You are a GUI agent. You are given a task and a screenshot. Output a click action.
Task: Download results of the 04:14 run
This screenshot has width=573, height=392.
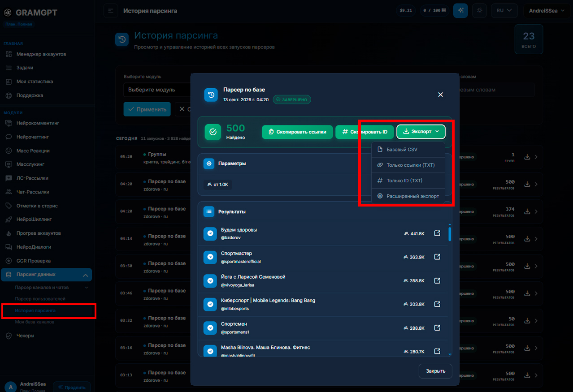click(527, 239)
